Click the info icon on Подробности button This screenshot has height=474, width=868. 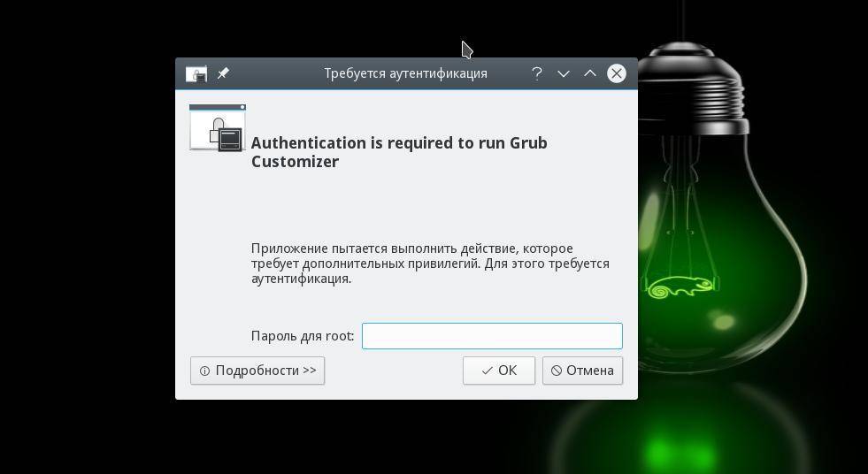pos(204,371)
